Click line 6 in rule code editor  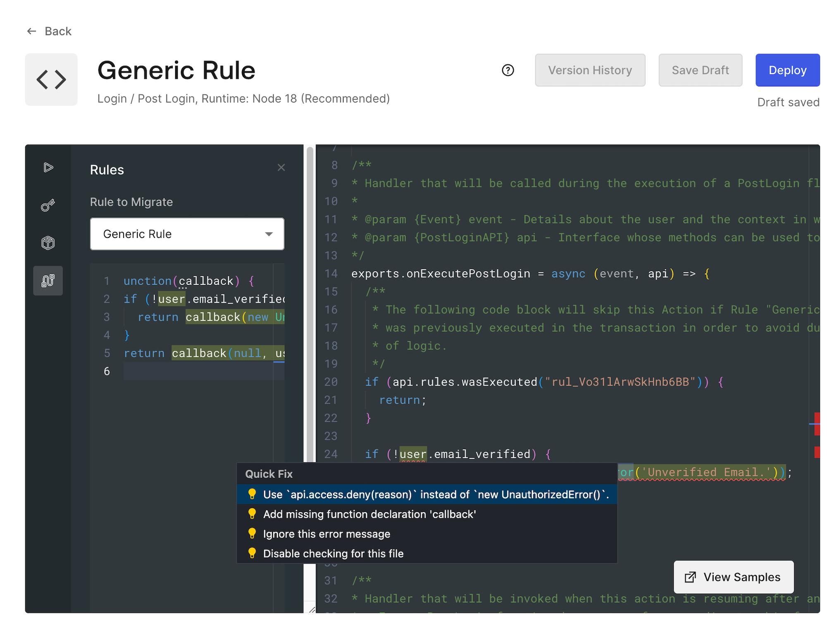point(198,371)
